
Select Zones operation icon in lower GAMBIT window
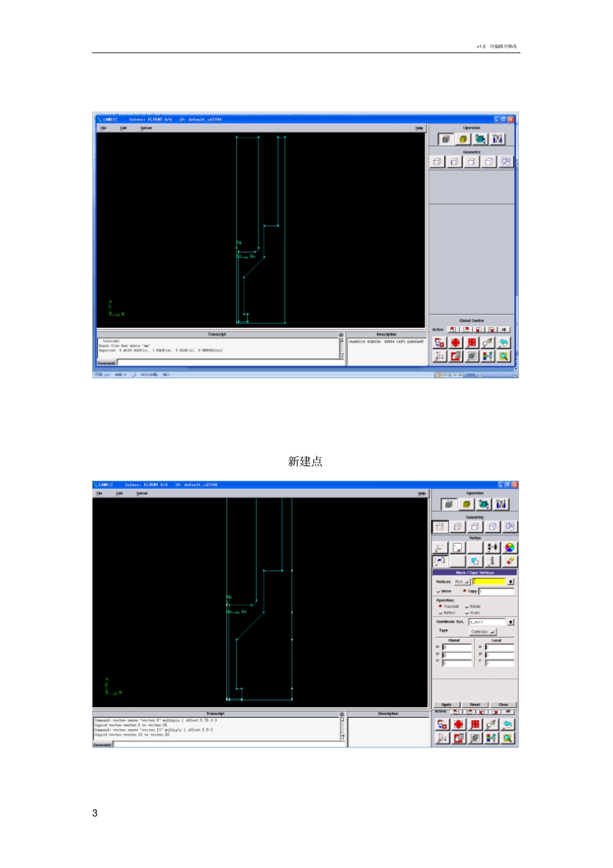[483, 504]
